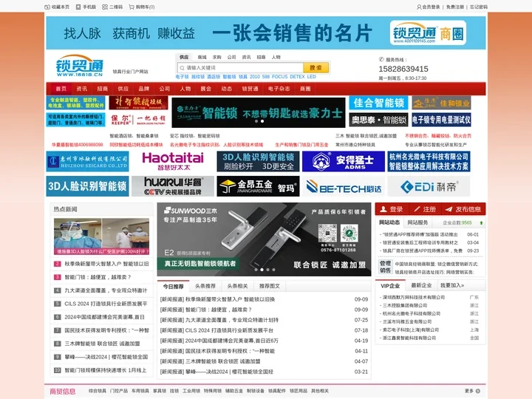Image resolution: width=532 pixels, height=399 pixels.
Task: Open the 金昂五金 智玛 brand logo
Action: pos(258,186)
